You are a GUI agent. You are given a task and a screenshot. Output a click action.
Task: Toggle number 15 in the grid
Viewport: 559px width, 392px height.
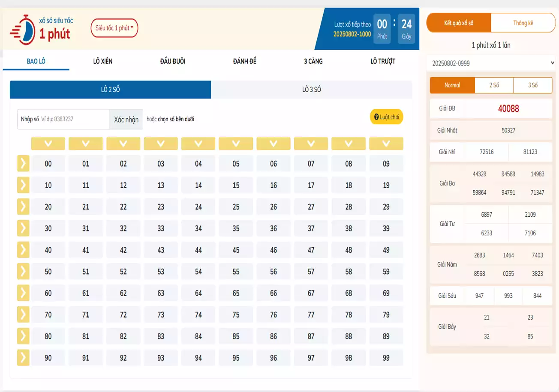coord(236,185)
